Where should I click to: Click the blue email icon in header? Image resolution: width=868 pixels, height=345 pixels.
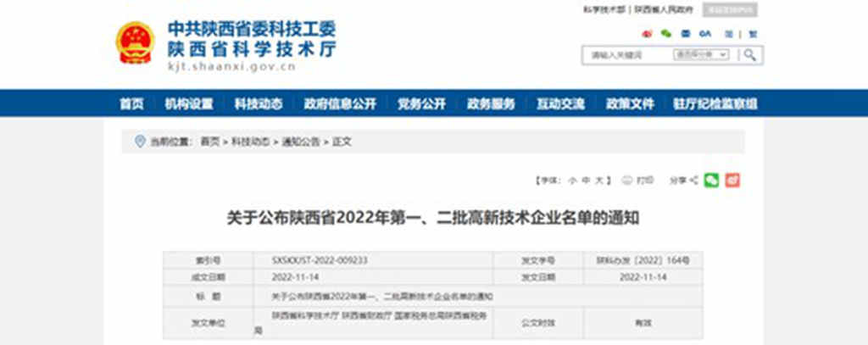685,34
